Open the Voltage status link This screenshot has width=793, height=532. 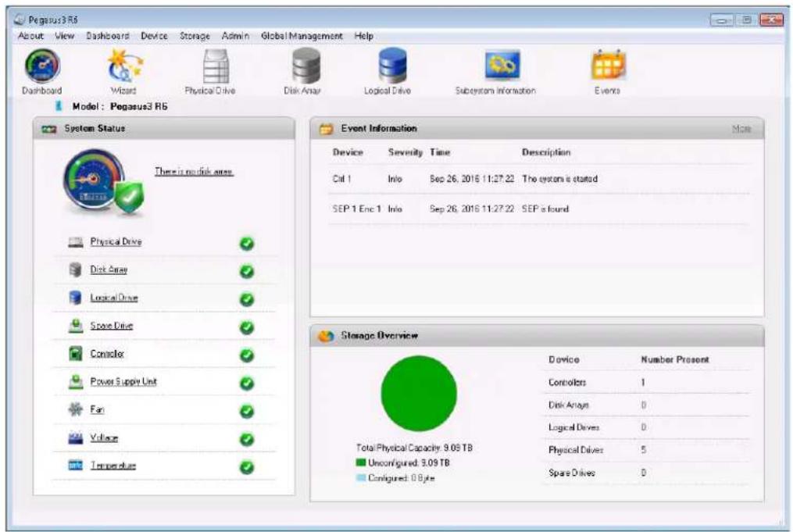click(x=104, y=438)
